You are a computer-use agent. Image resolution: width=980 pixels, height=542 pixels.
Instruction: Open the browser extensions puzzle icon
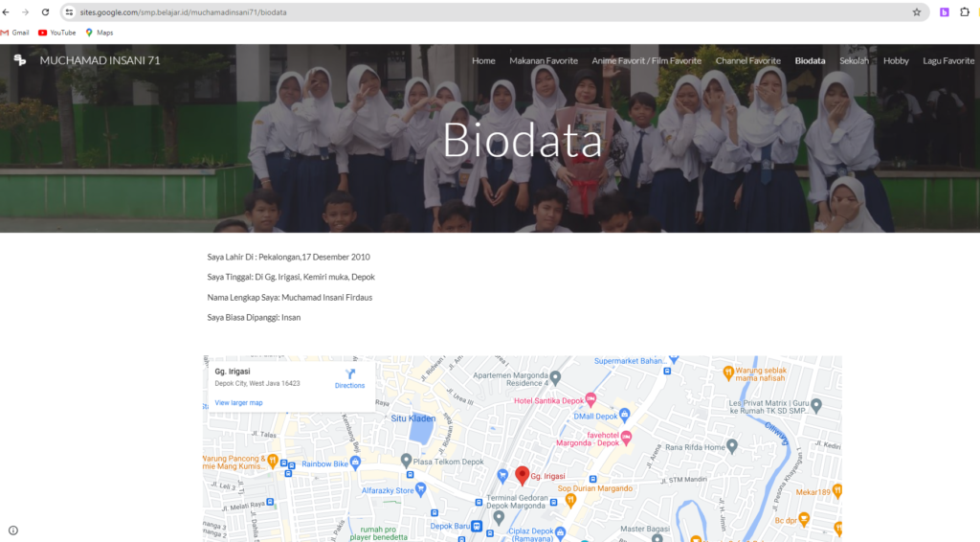[x=965, y=12]
